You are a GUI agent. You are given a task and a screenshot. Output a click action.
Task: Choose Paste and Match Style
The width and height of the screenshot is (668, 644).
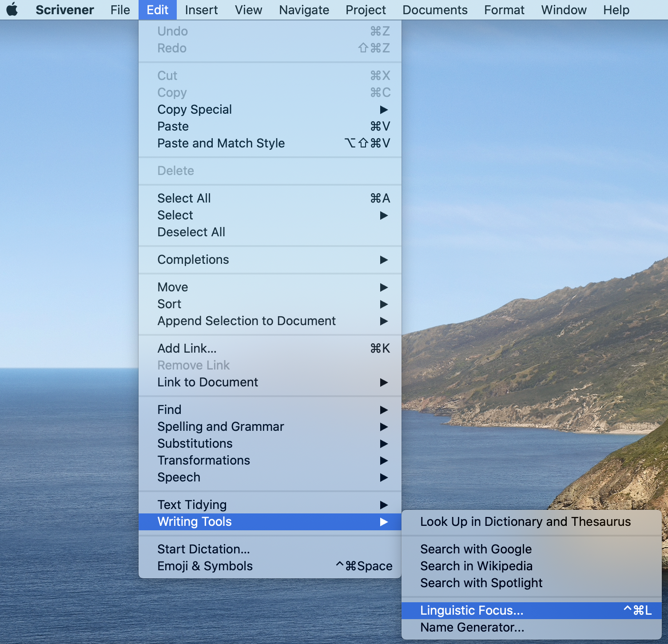click(270, 143)
